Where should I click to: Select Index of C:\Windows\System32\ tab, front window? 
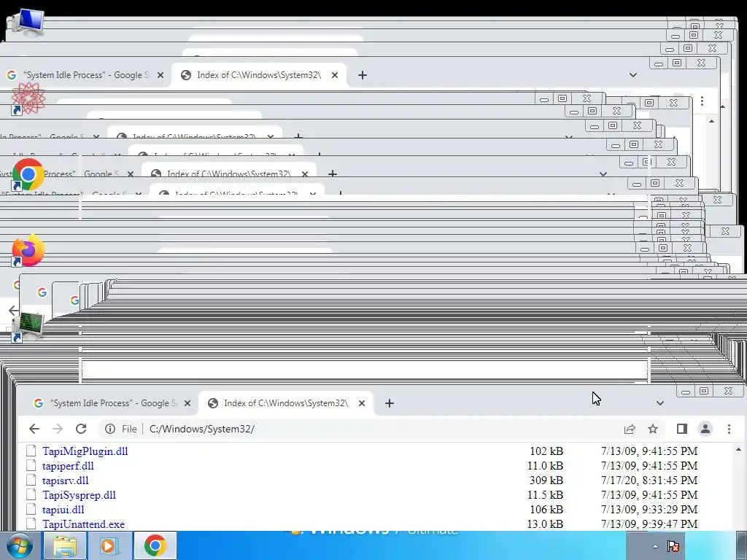click(x=286, y=403)
